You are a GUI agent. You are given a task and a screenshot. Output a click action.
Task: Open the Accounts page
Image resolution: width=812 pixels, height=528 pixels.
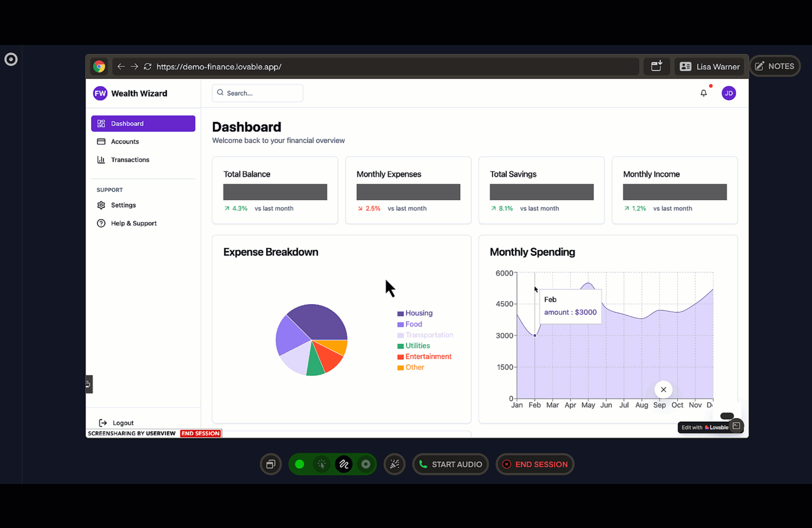pyautogui.click(x=125, y=142)
